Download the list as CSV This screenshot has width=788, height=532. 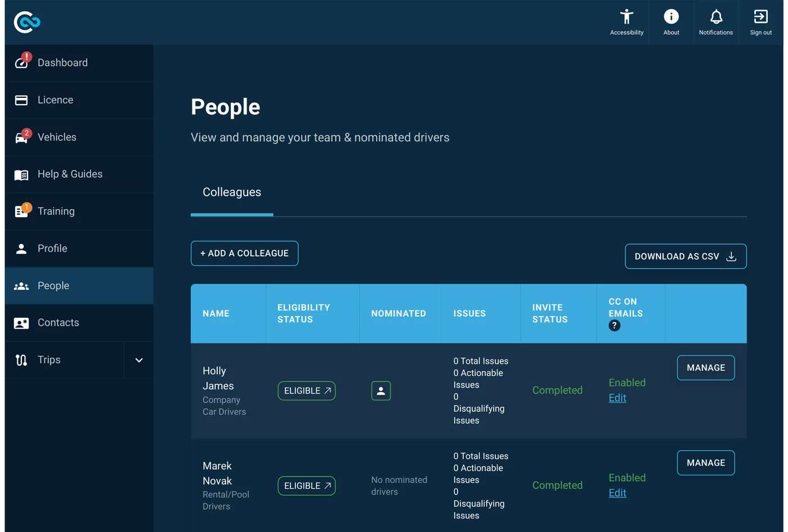686,256
